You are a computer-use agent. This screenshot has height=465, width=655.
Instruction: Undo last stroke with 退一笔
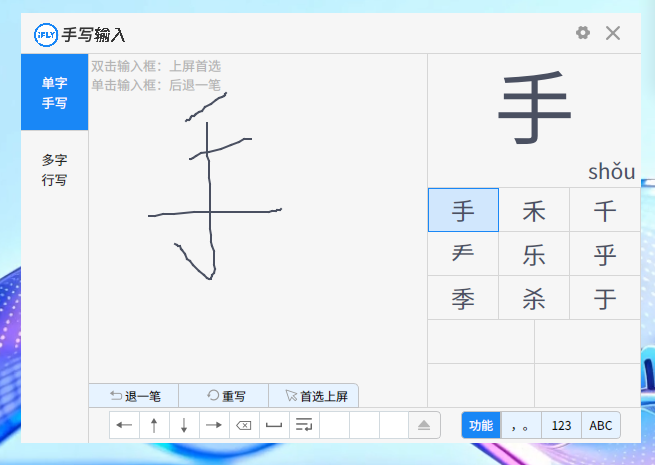[x=134, y=396]
